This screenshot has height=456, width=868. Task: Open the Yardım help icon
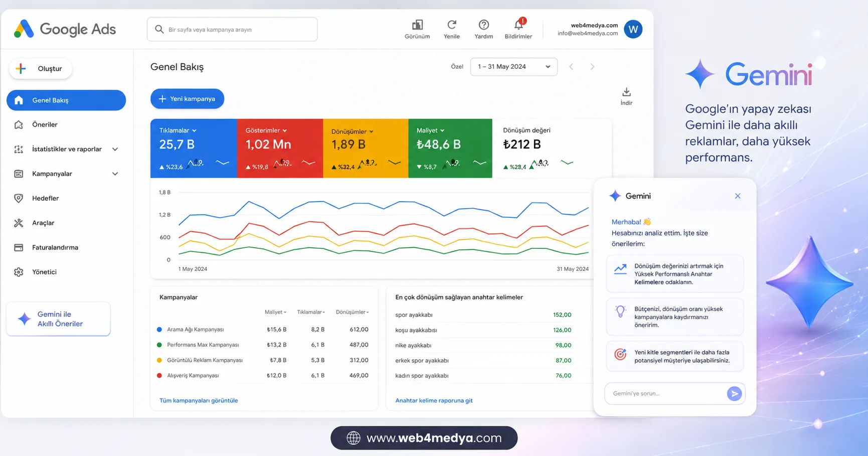(x=484, y=25)
